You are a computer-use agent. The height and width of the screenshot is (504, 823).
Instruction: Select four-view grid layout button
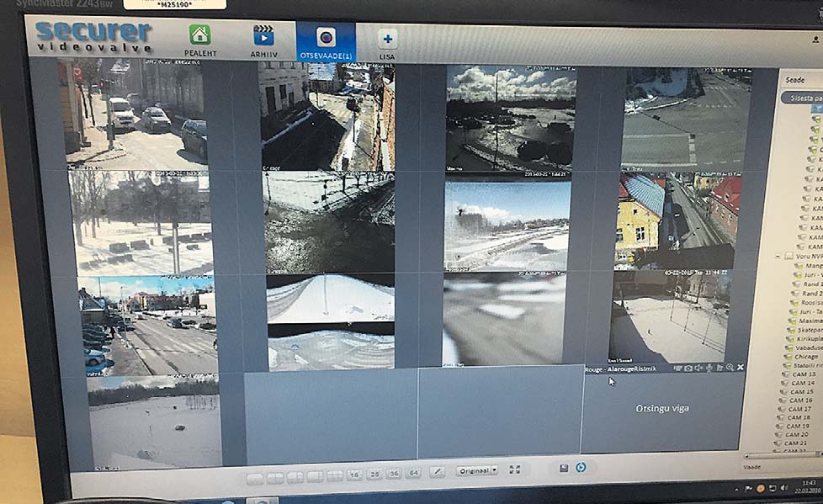[x=275, y=479]
